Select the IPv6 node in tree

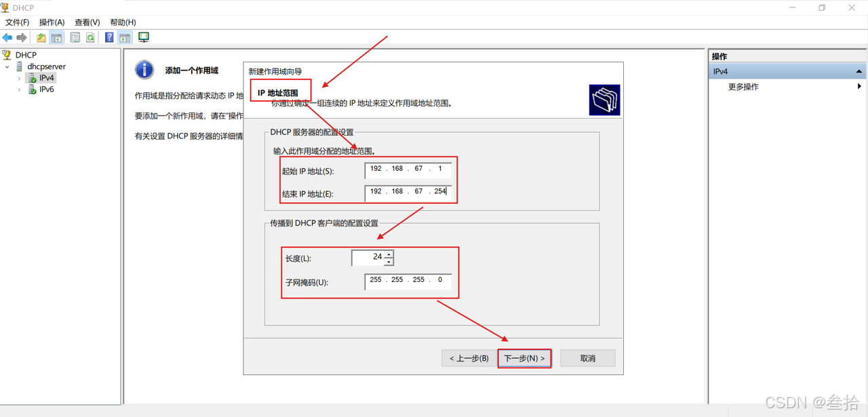click(47, 90)
